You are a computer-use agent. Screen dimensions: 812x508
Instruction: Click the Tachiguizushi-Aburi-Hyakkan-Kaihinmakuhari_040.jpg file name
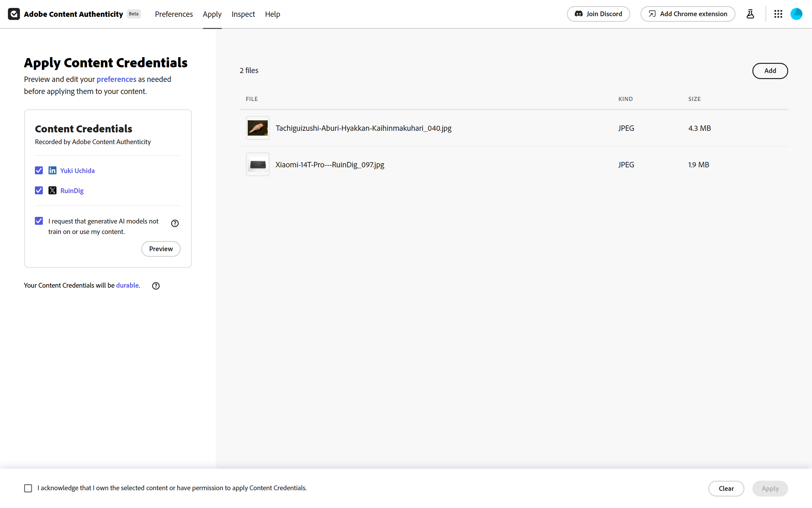[363, 128]
